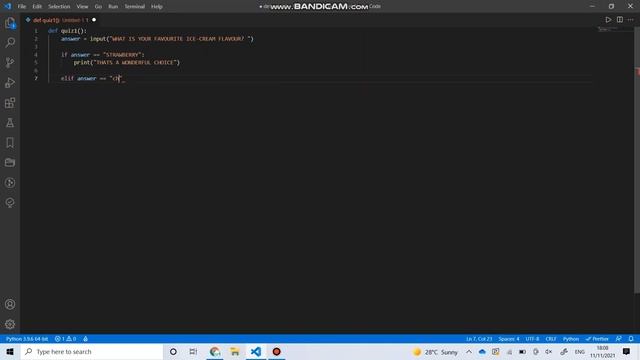
Task: Click the lock-shaped status bar icon
Action: coord(85,339)
